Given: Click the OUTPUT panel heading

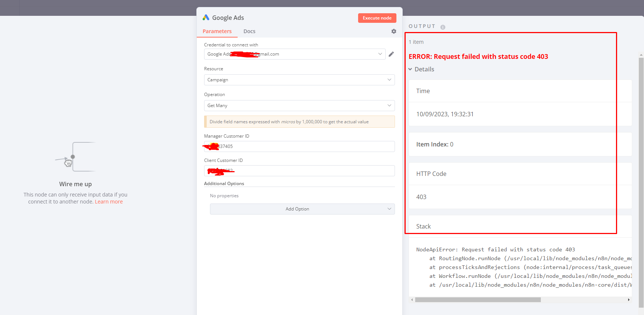Looking at the screenshot, I should [x=422, y=26].
